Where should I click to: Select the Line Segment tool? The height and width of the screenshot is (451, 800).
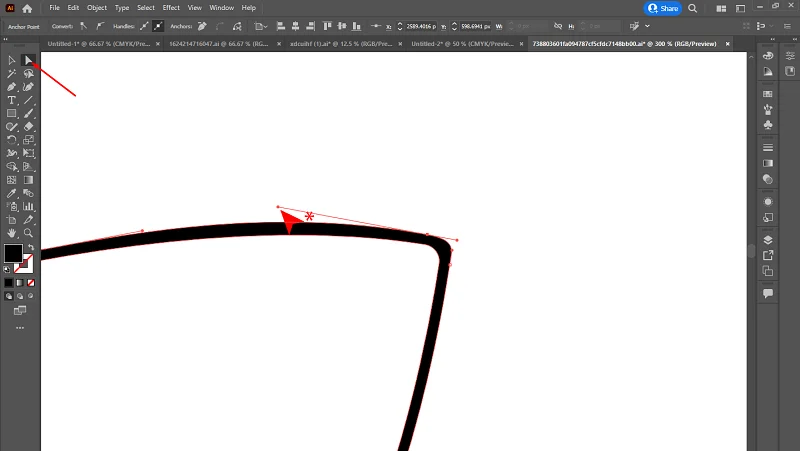[x=29, y=100]
